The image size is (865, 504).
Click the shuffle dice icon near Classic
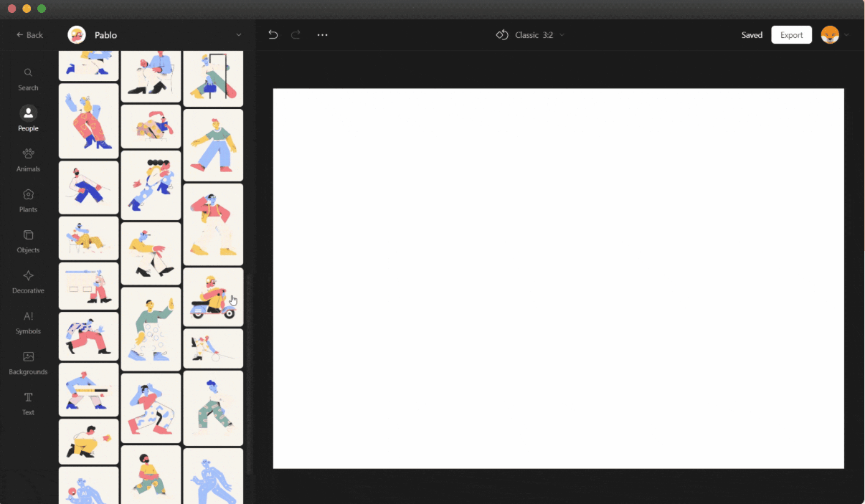[x=502, y=34]
